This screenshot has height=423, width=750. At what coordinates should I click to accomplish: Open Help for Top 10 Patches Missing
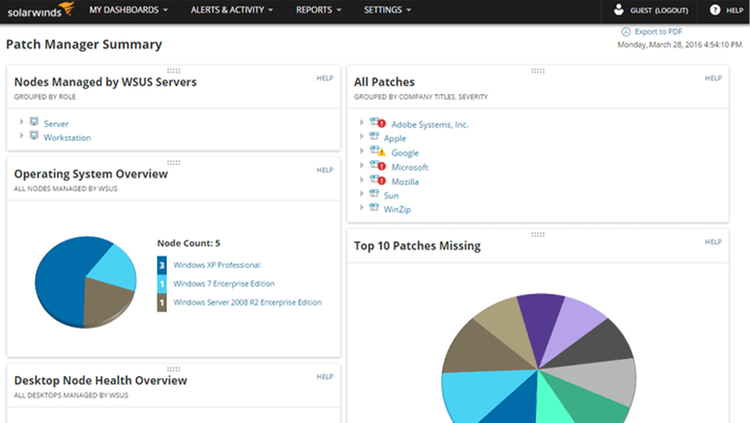pyautogui.click(x=713, y=242)
